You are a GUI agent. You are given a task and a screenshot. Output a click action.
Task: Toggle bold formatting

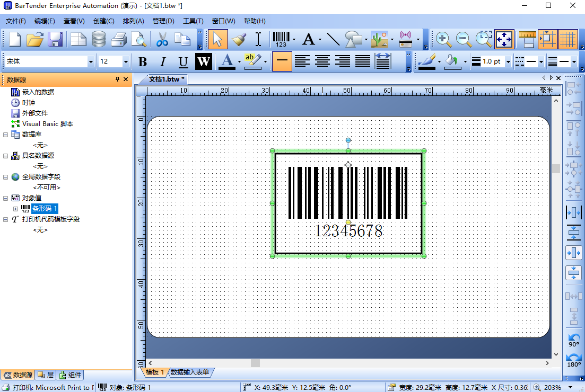tap(143, 61)
